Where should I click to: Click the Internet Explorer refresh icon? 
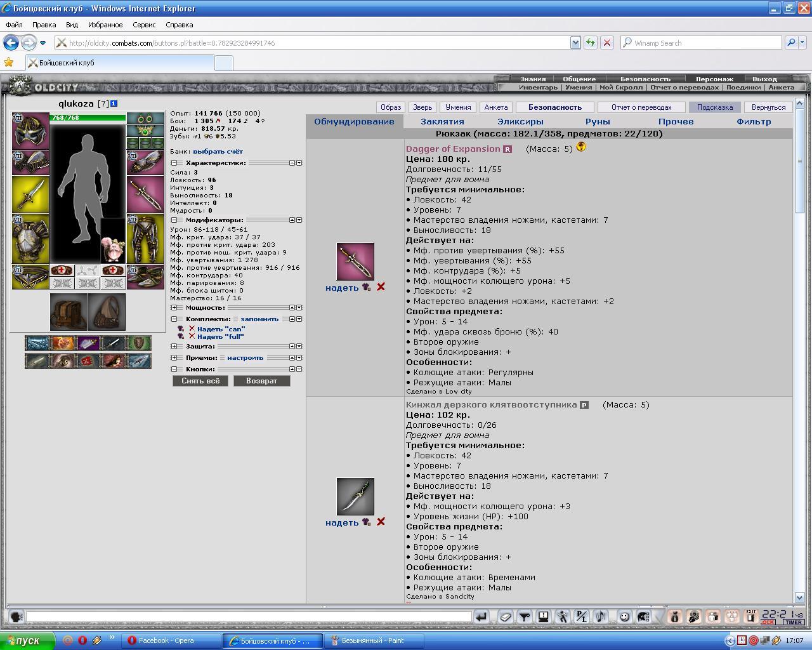(x=591, y=43)
